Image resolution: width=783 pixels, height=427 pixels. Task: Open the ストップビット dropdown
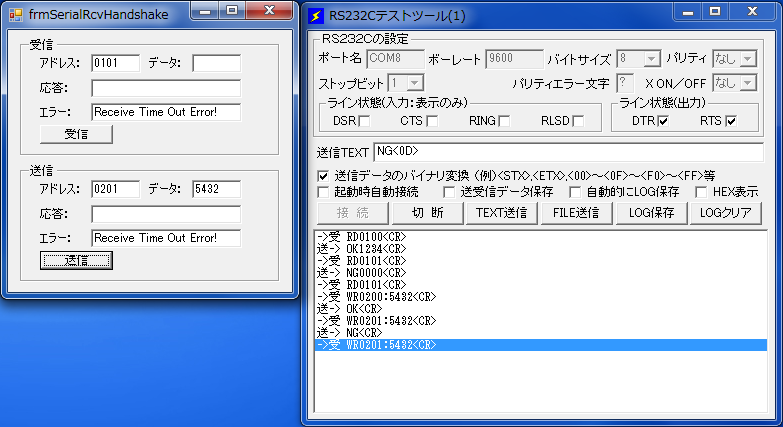coord(414,83)
